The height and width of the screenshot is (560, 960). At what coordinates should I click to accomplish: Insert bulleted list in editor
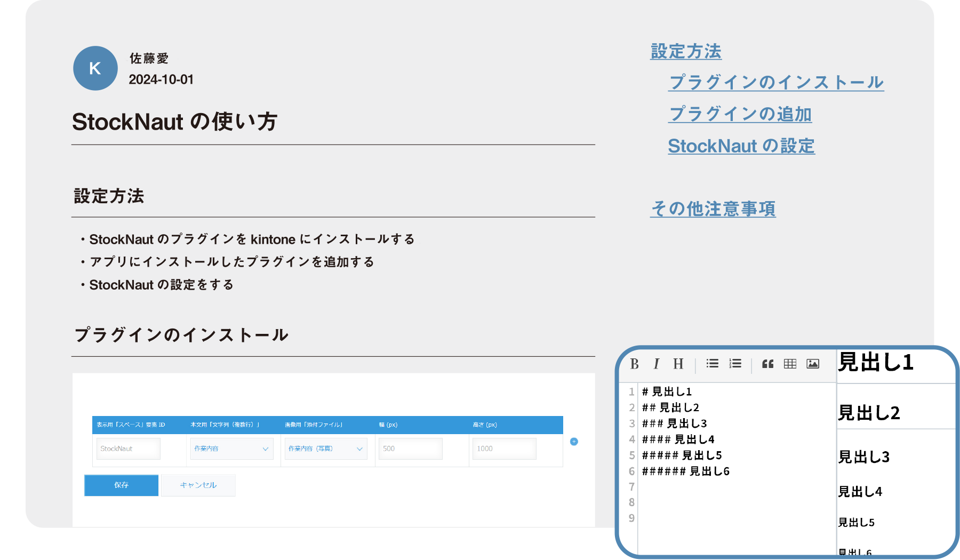coord(713,363)
